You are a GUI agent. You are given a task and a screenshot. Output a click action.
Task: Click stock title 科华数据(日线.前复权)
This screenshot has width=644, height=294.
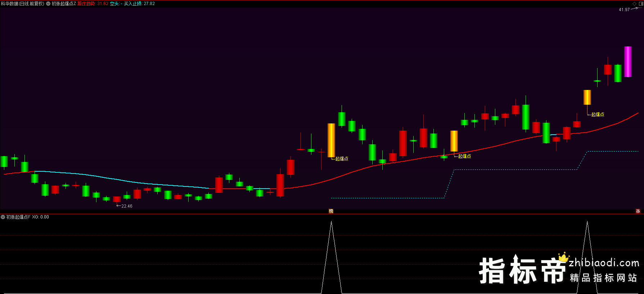[22, 4]
